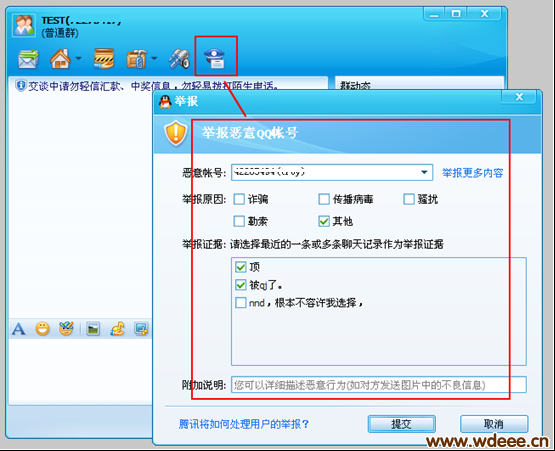Screen dimensions: 555x451
Task: Tick the 骚扰 reason checkbox
Action: (x=409, y=199)
